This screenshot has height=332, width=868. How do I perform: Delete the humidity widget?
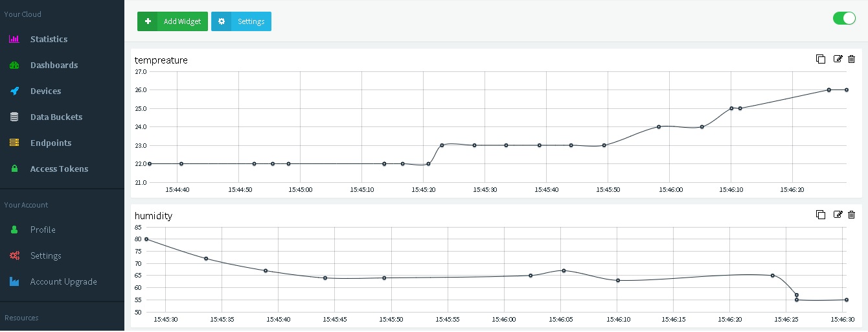coord(851,215)
